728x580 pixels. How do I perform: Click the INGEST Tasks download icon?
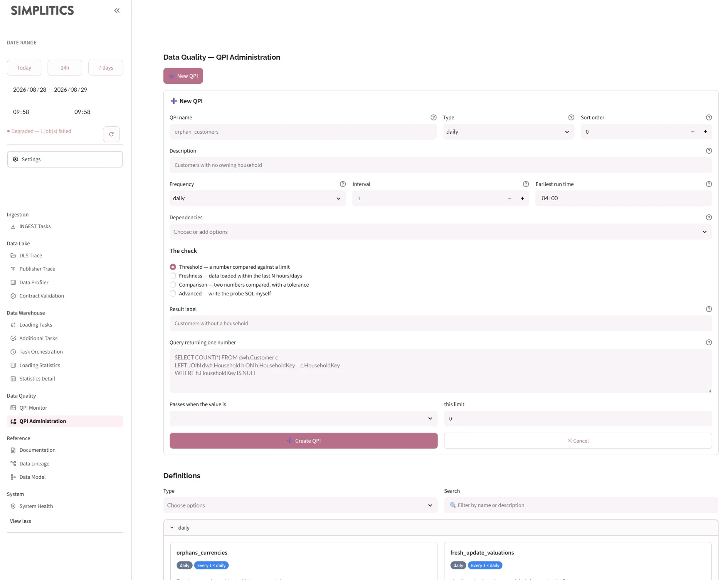[x=13, y=226]
